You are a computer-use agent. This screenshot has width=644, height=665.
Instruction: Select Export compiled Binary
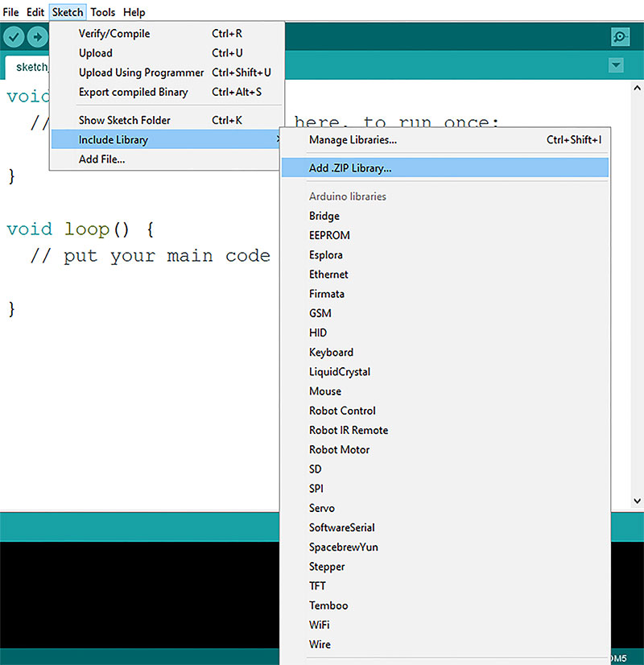[x=167, y=92]
